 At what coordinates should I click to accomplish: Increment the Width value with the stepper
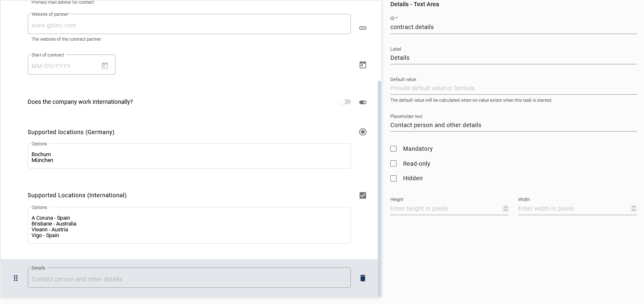[x=633, y=207]
